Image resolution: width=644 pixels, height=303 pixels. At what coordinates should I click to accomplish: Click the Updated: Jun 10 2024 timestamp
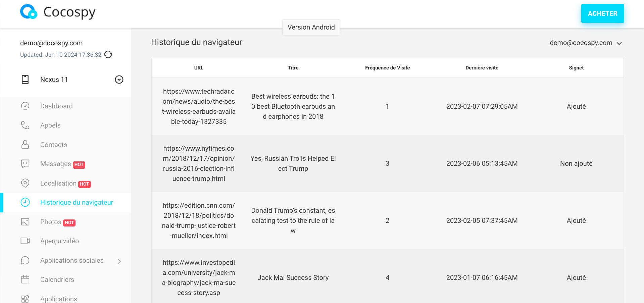[x=61, y=55]
